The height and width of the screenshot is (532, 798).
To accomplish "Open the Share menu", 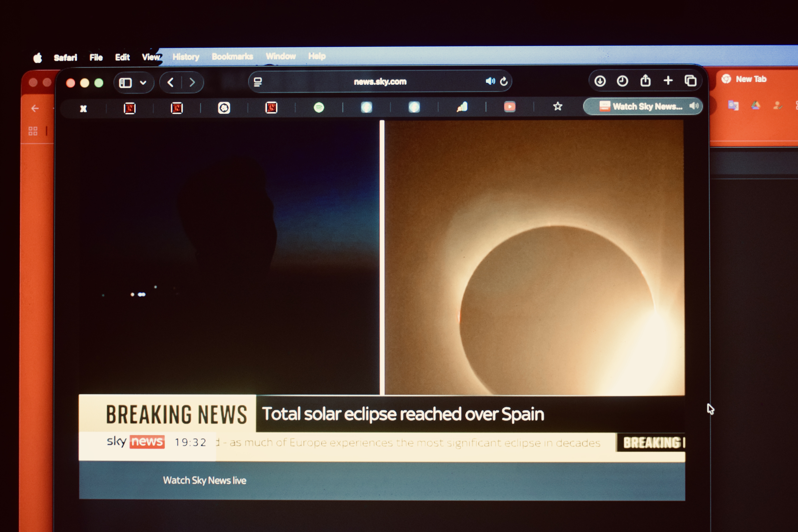I will point(645,80).
